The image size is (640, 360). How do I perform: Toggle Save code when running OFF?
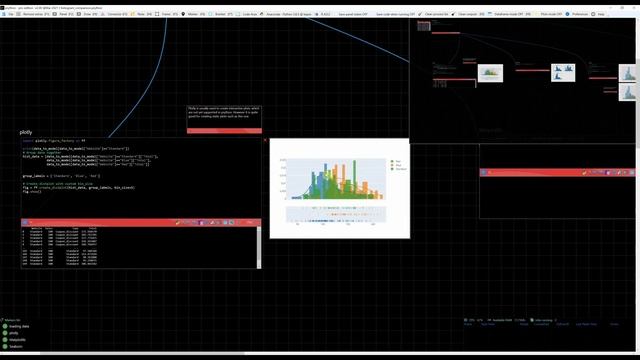pyautogui.click(x=395, y=14)
